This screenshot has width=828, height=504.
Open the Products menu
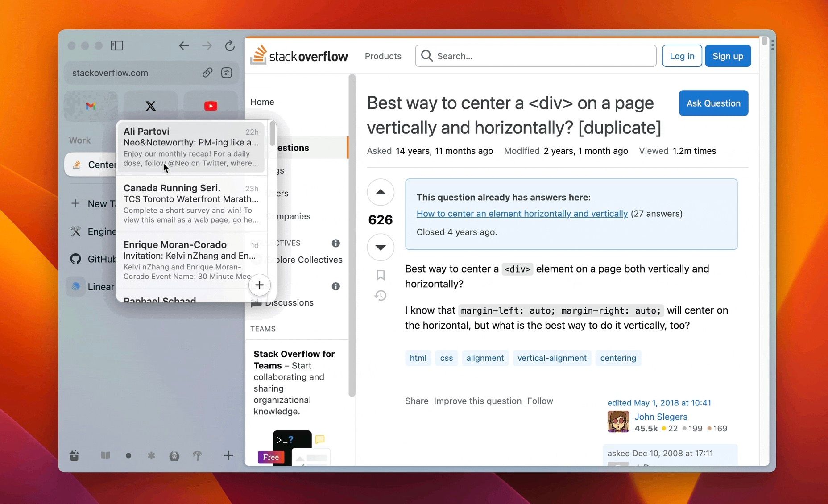[x=383, y=56]
